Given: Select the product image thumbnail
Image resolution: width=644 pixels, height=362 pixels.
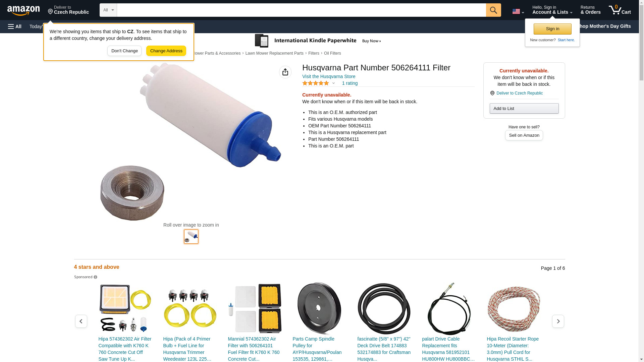Looking at the screenshot, I should coord(191,237).
